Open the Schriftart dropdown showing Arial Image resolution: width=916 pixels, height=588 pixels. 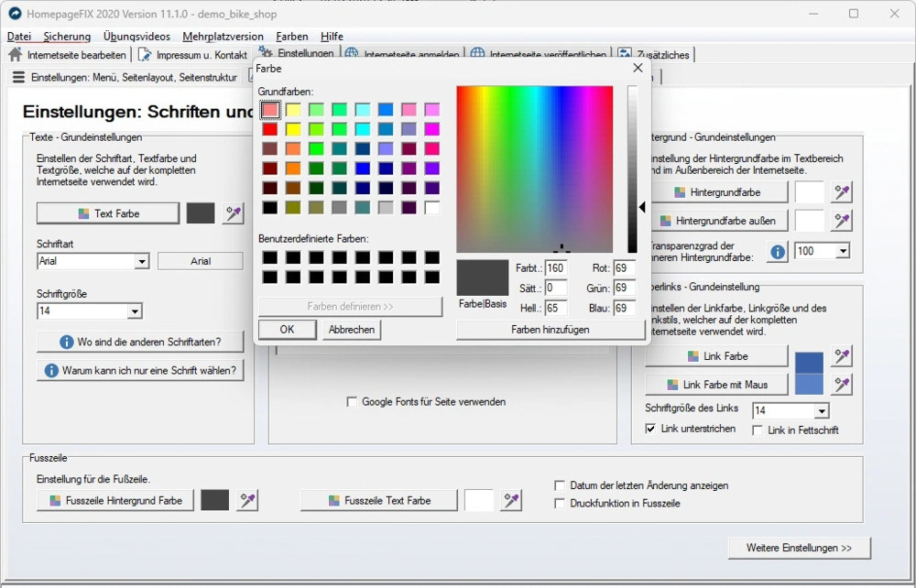coord(142,261)
